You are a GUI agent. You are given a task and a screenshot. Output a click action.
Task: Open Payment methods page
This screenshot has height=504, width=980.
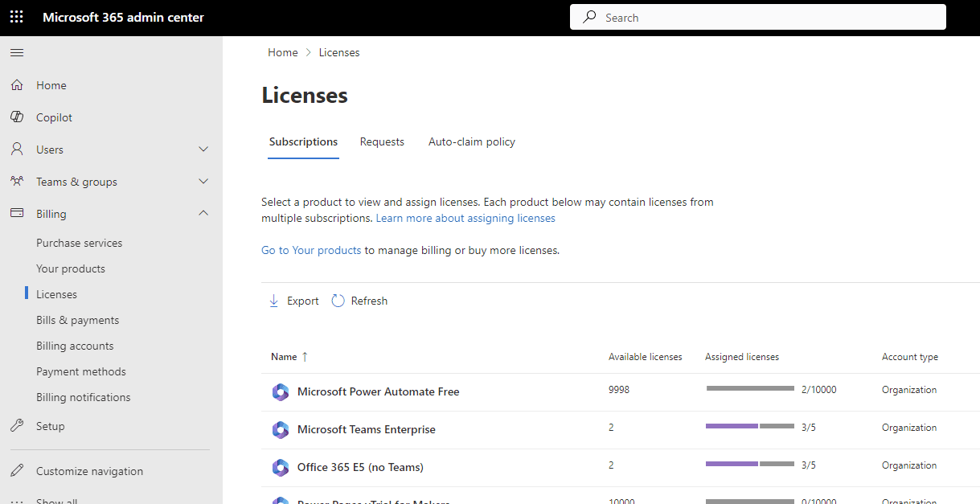(x=81, y=371)
